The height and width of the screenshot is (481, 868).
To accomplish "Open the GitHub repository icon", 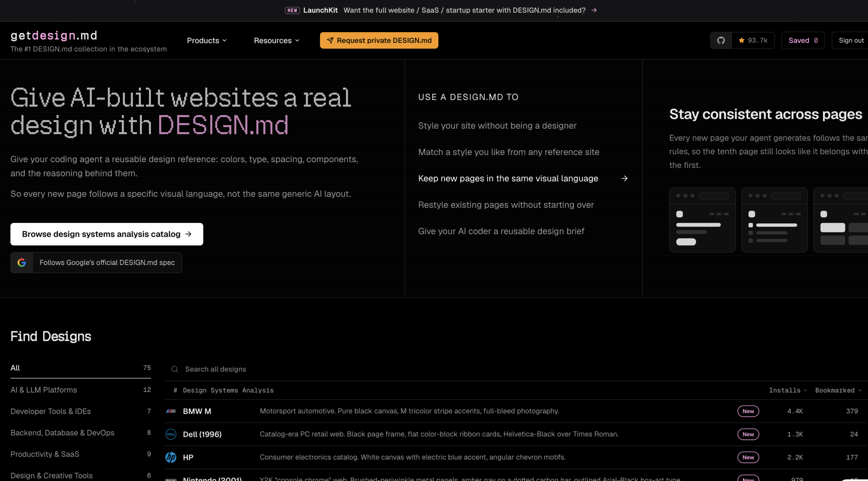I will (x=721, y=40).
